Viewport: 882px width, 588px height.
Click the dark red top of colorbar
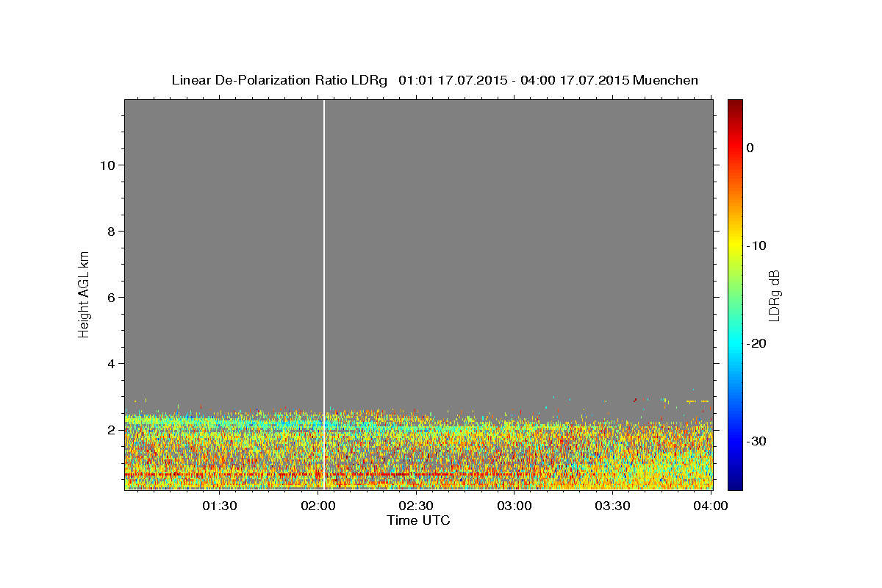(735, 107)
